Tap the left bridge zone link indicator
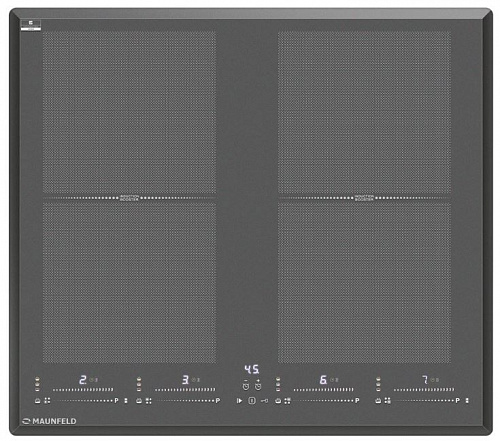 tap(129, 198)
